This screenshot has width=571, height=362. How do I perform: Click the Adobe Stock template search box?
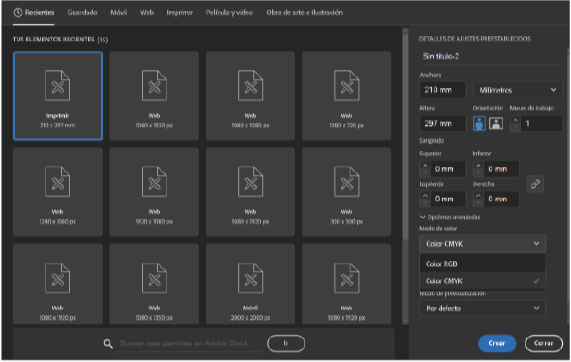189,343
